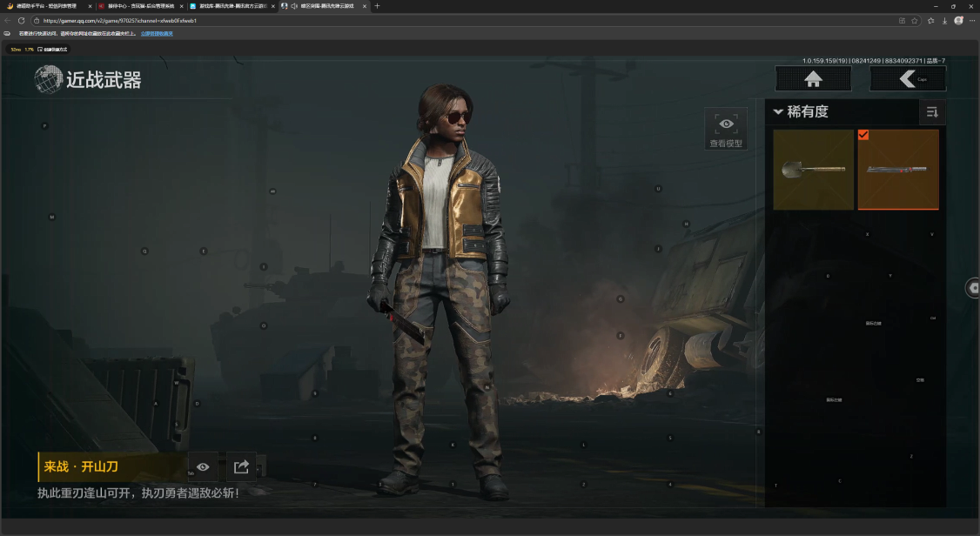Open a new browser tab

(x=377, y=5)
